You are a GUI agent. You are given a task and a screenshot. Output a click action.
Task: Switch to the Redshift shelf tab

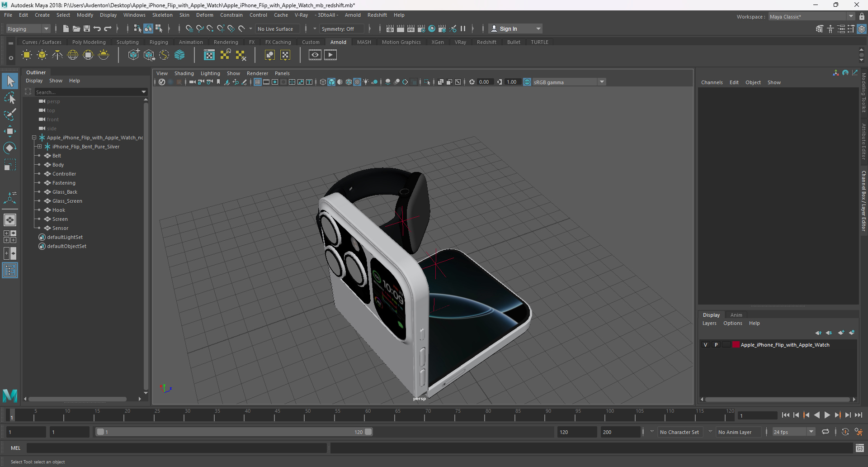point(486,42)
